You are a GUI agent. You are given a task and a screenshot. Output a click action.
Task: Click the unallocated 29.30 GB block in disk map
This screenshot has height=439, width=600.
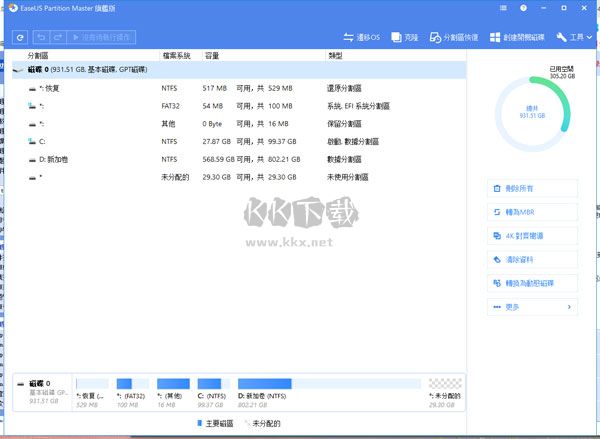click(445, 384)
